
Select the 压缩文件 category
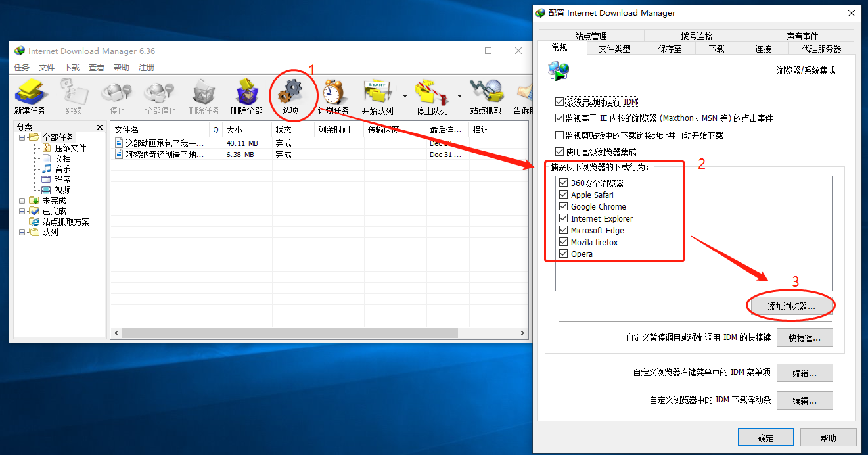tap(70, 148)
